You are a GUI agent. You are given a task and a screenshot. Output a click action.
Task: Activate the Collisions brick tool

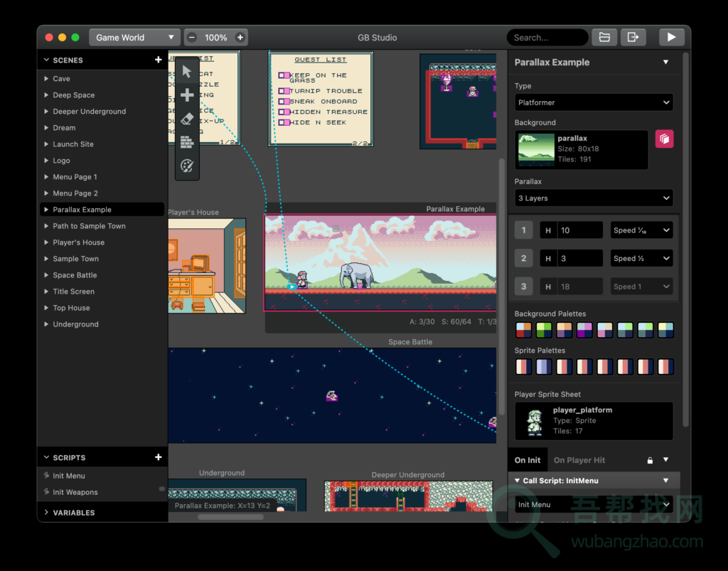(187, 142)
